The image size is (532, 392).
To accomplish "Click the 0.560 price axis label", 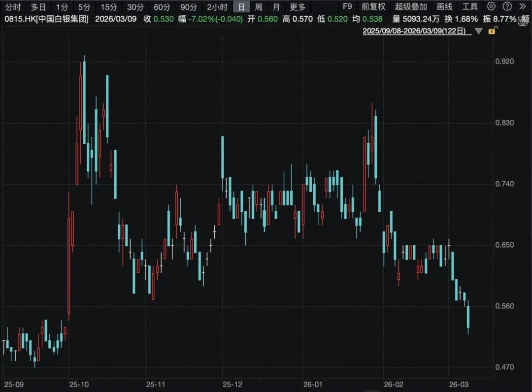I will click(x=504, y=306).
